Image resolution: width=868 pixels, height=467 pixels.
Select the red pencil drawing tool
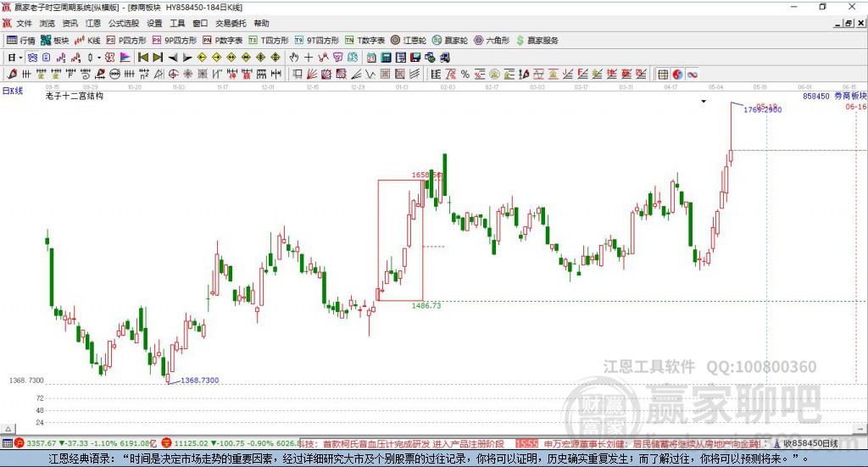tap(12, 74)
